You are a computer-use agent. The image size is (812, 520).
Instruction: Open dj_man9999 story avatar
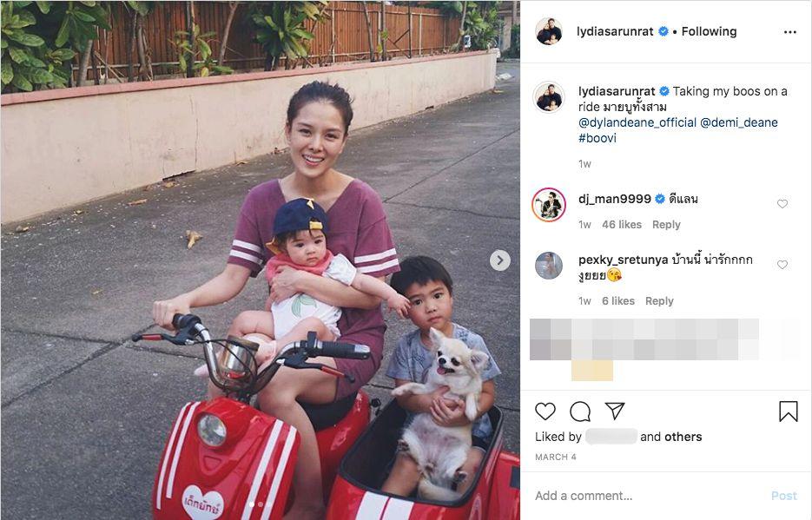coord(549,204)
